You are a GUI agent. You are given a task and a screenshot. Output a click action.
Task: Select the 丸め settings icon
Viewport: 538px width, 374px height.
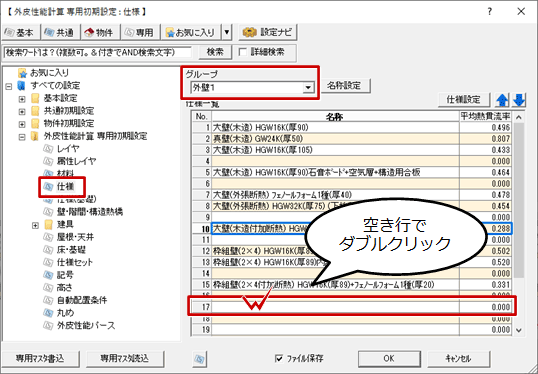(x=48, y=313)
